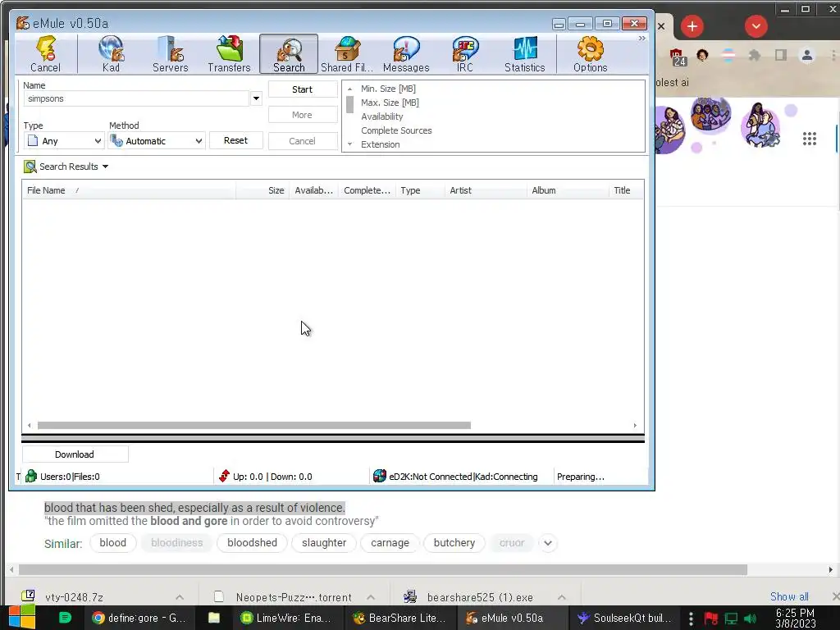Open Chrome profile avatar icon

807,55
